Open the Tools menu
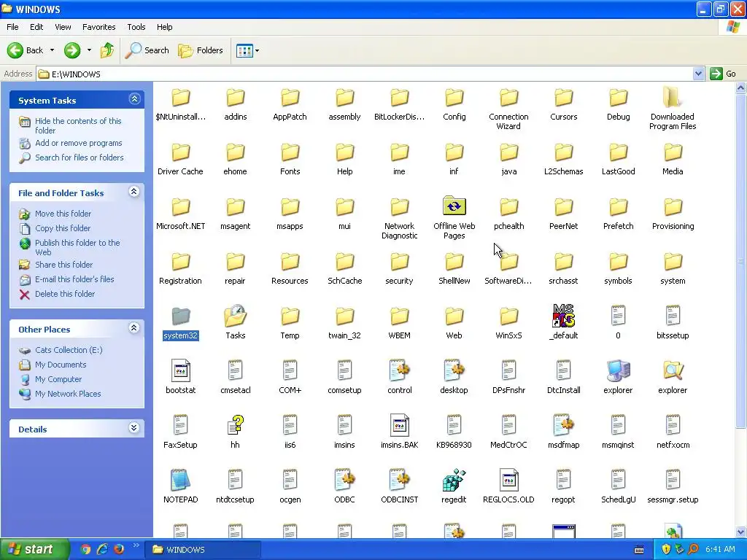The height and width of the screenshot is (560, 747). point(136,27)
